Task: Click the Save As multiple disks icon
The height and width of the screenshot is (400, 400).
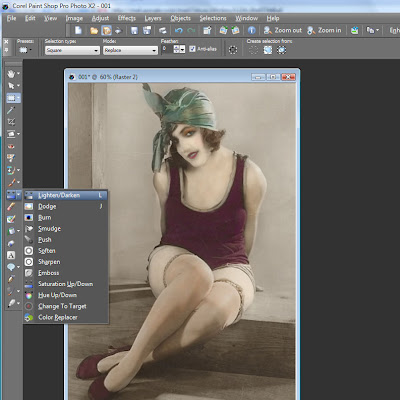Action: [x=147, y=30]
